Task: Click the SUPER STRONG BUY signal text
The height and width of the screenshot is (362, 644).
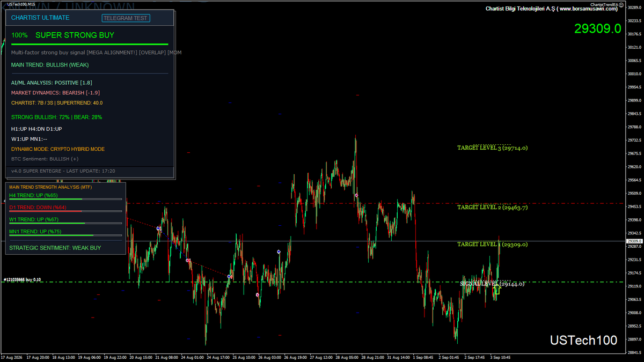Action: click(75, 35)
